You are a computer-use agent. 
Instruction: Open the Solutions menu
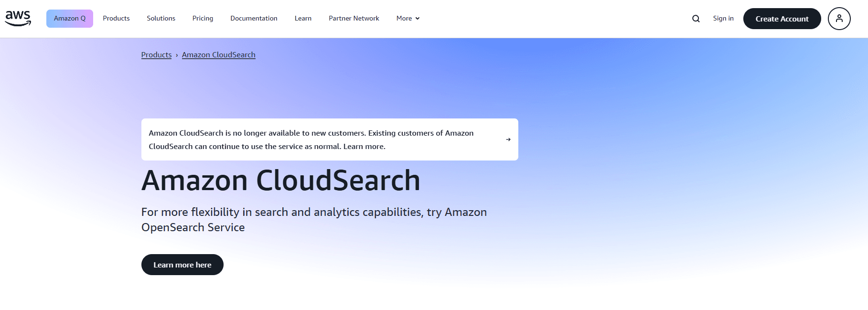[161, 19]
